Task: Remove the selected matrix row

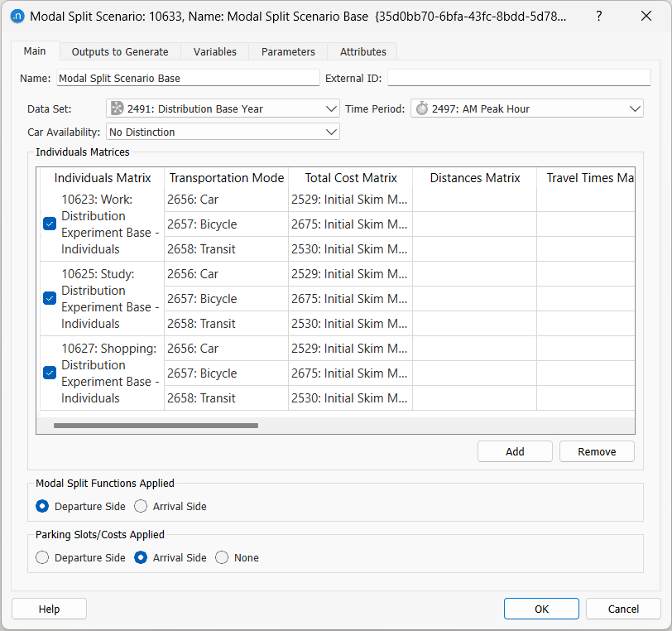Action: [x=597, y=450]
